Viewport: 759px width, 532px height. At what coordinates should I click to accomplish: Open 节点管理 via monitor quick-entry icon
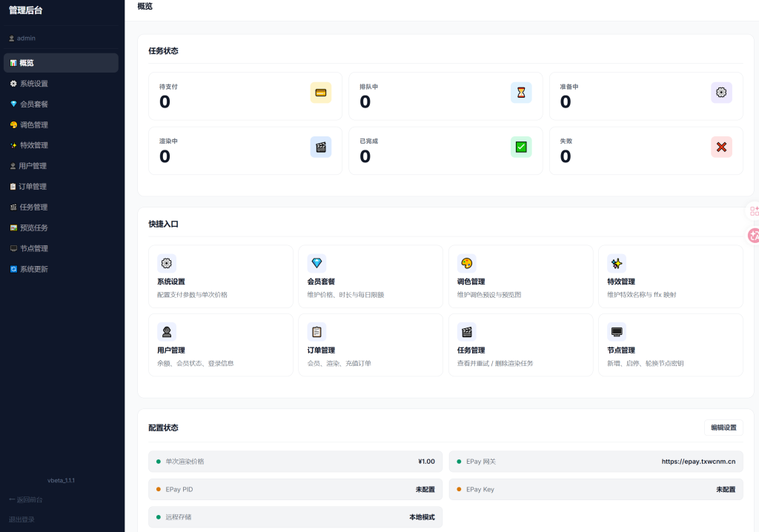616,331
